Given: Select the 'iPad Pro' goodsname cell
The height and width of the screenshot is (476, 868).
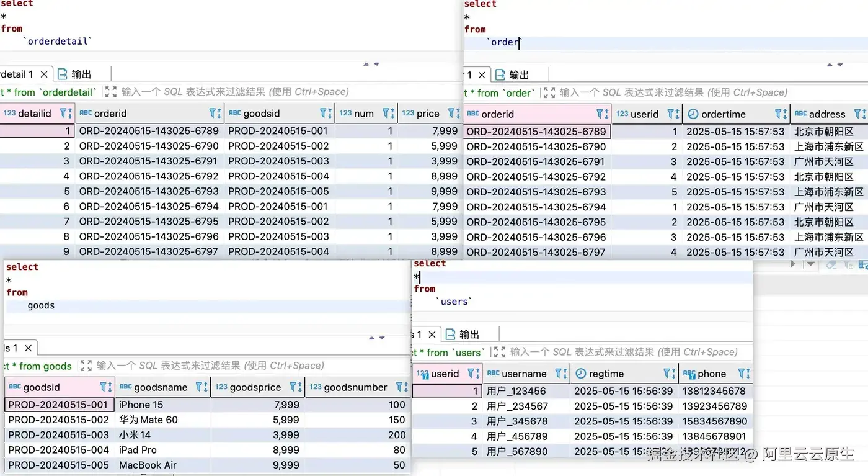Looking at the screenshot, I should tap(162, 450).
